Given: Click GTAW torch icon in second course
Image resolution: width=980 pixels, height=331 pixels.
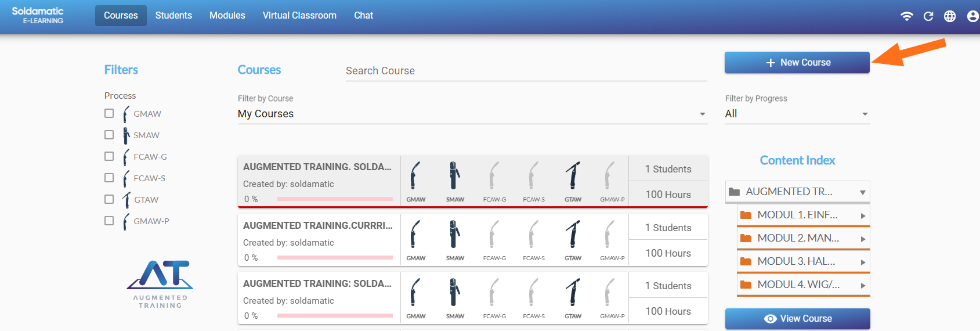Looking at the screenshot, I should point(573,234).
